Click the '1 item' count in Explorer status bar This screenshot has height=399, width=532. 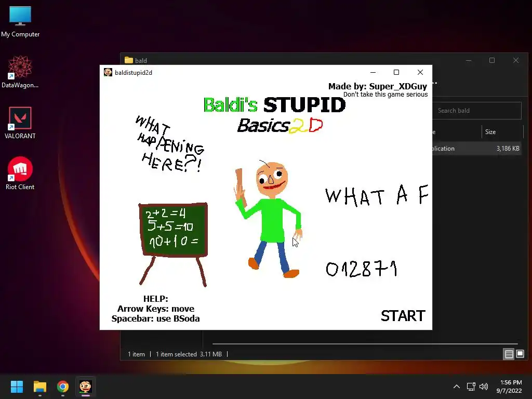[136, 354]
